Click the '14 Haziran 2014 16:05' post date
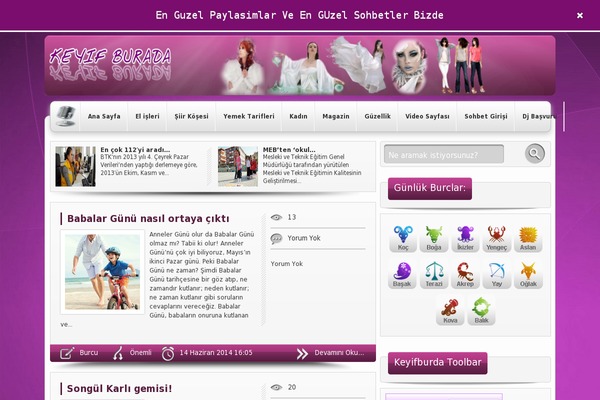Image resolution: width=600 pixels, height=400 pixels. [x=216, y=353]
